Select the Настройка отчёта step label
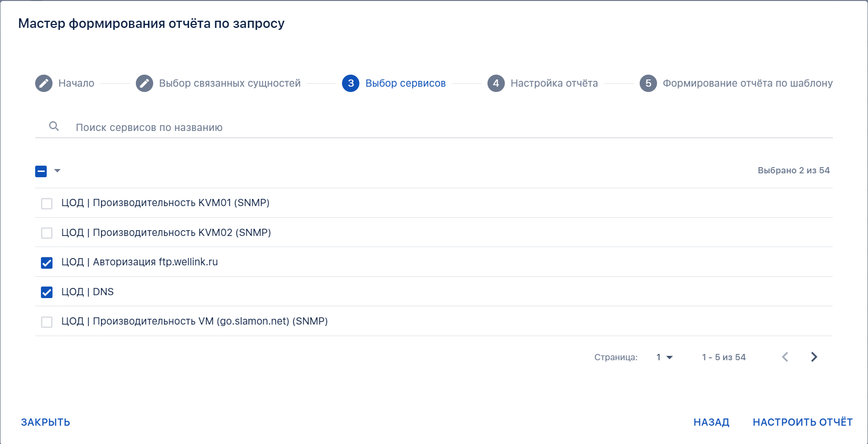868x444 pixels. coord(554,83)
